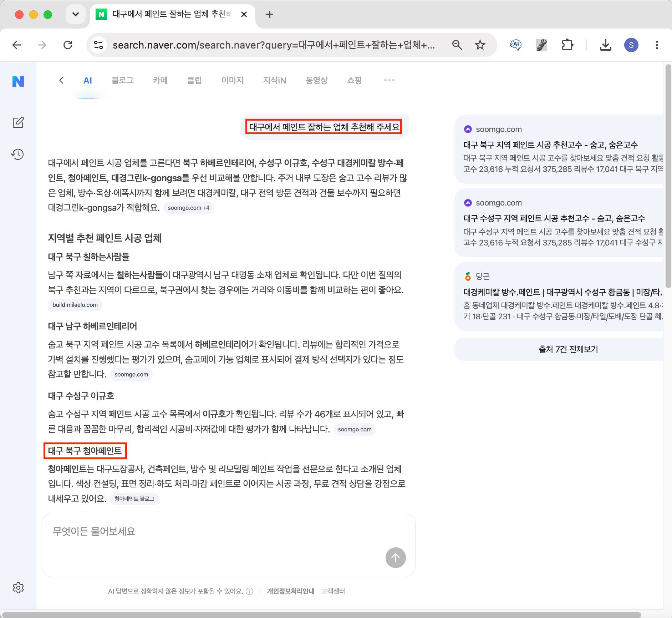
Task: Open soomgo.com chip under 이규호
Action: (x=355, y=429)
